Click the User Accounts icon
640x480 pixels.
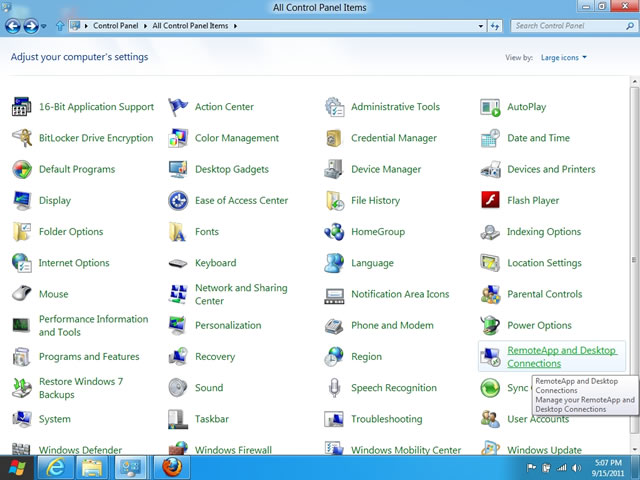490,419
